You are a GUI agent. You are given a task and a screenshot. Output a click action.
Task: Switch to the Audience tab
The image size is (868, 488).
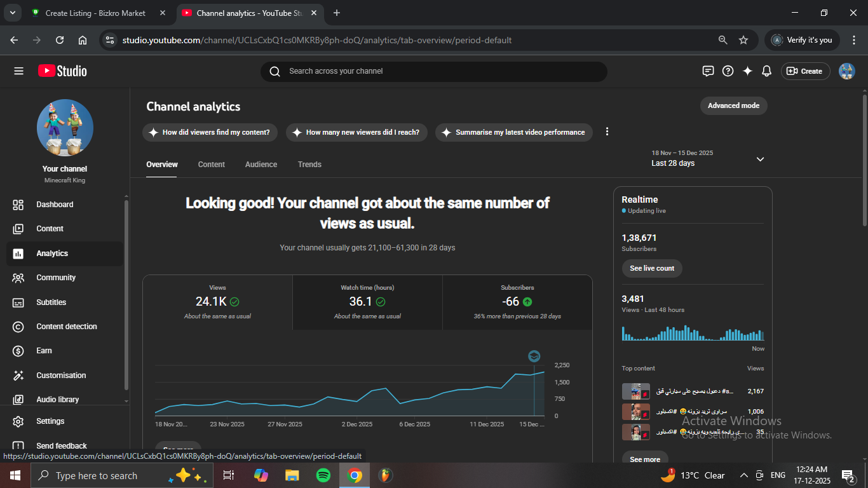pyautogui.click(x=261, y=165)
